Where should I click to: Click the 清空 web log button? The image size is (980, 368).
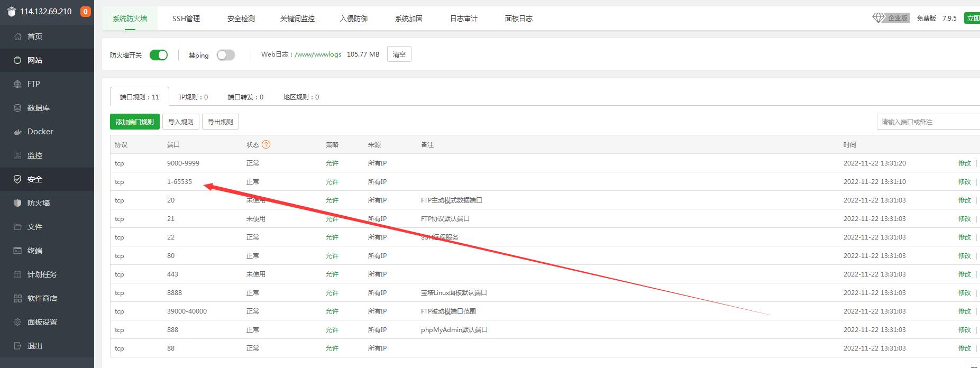[399, 54]
